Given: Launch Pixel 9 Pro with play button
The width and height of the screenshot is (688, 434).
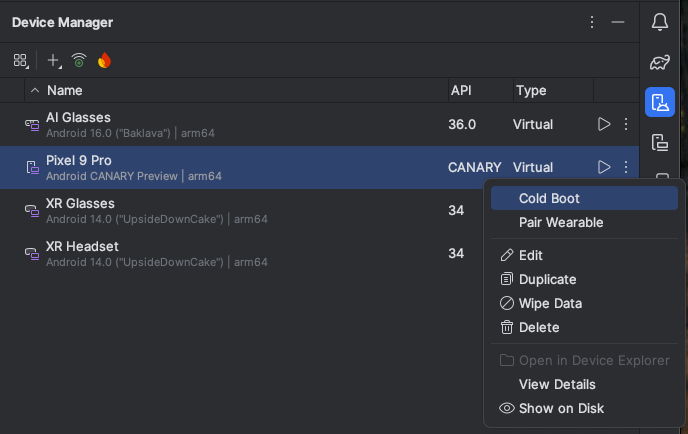Looking at the screenshot, I should [x=603, y=167].
